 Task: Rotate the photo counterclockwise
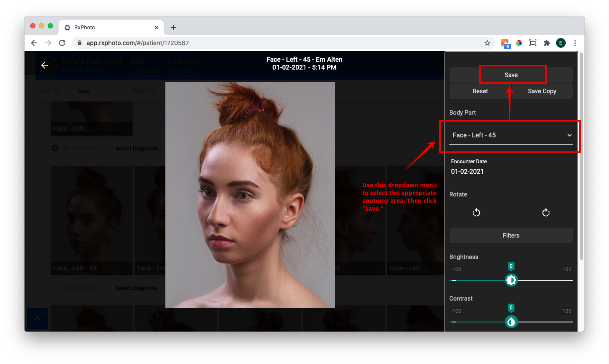coord(476,213)
